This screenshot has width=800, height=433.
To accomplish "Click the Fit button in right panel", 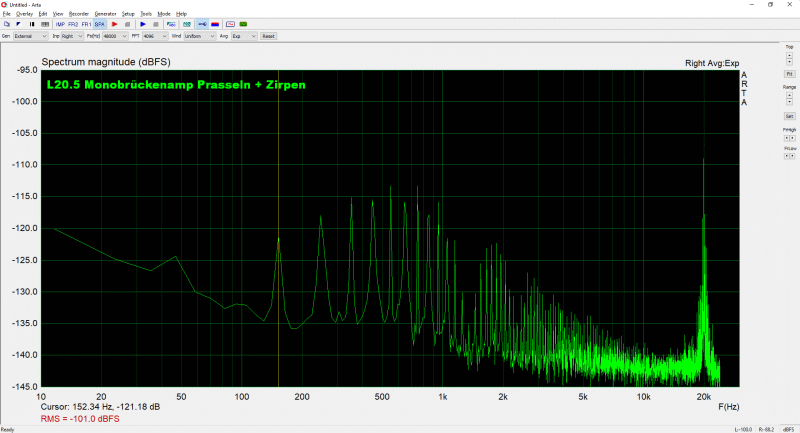I will 789,74.
